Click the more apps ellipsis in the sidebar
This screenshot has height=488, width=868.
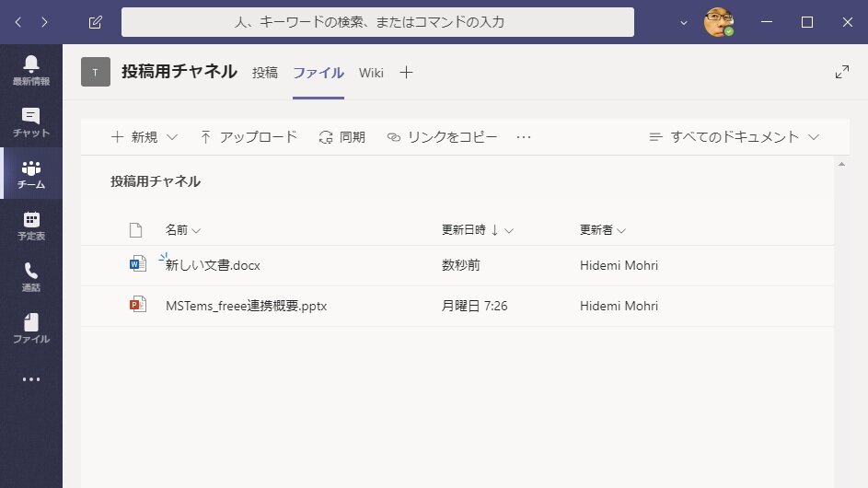pos(31,379)
